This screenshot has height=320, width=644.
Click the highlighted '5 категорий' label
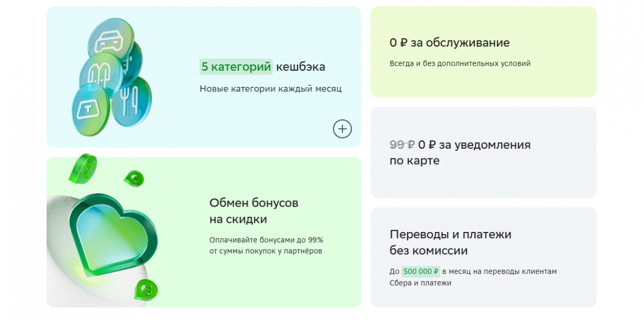point(236,67)
